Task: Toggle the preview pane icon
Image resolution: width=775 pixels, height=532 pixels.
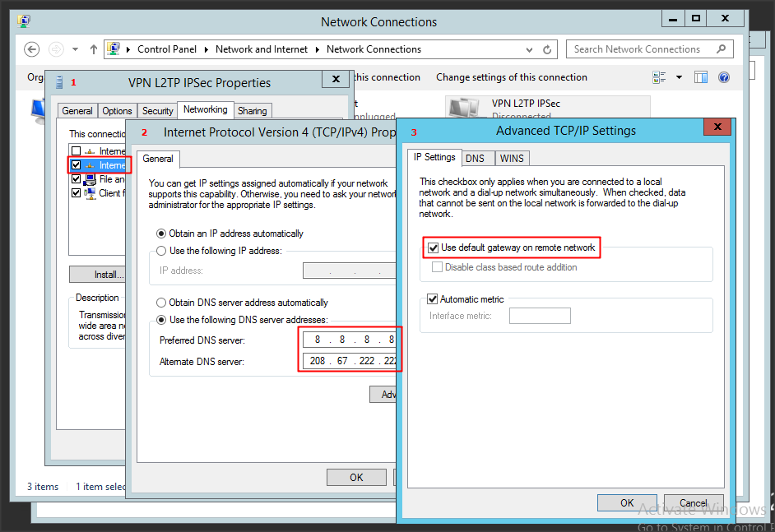Action: (701, 77)
